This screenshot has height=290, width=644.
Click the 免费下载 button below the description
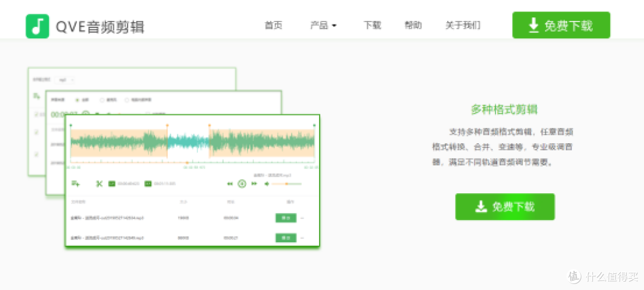(505, 206)
